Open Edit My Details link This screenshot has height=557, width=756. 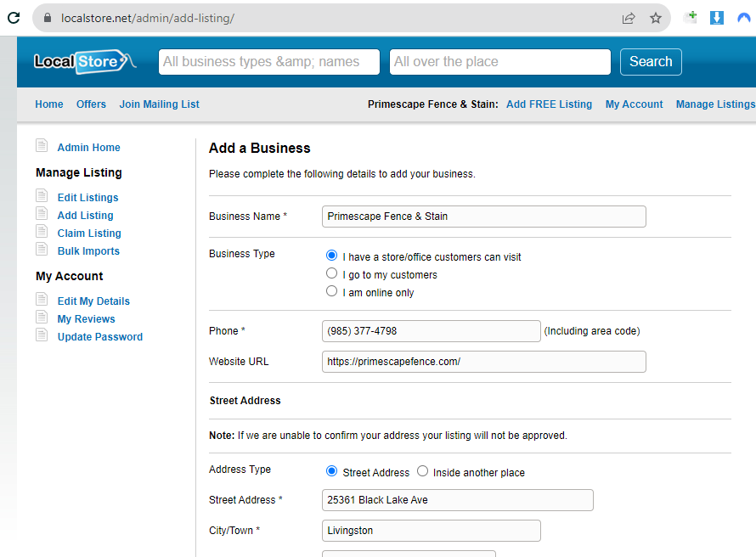93,301
